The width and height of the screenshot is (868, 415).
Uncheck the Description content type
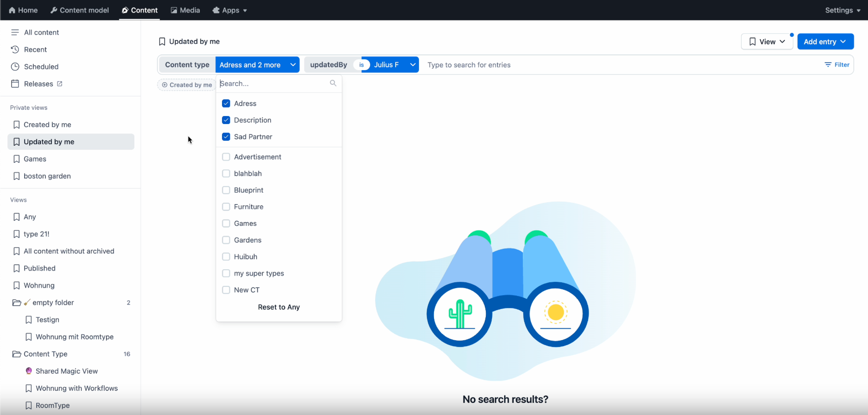coord(226,120)
